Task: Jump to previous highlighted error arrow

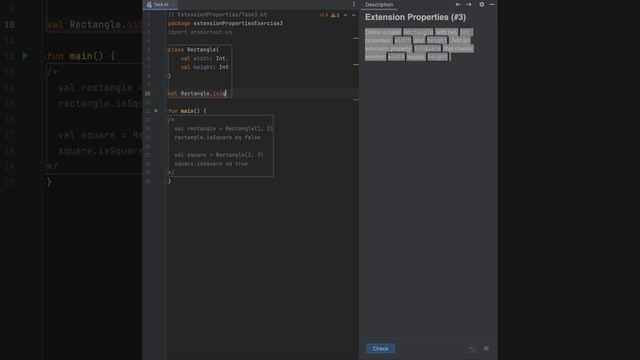Action: click(x=345, y=15)
